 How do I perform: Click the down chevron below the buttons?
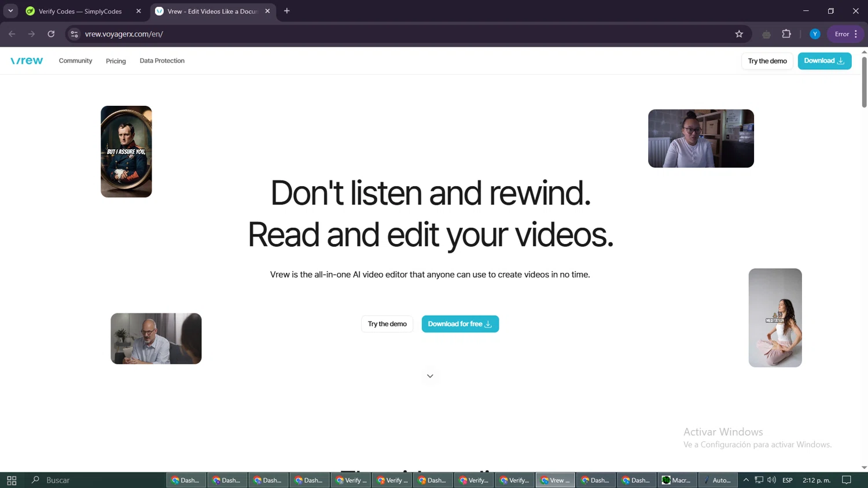pyautogui.click(x=430, y=376)
